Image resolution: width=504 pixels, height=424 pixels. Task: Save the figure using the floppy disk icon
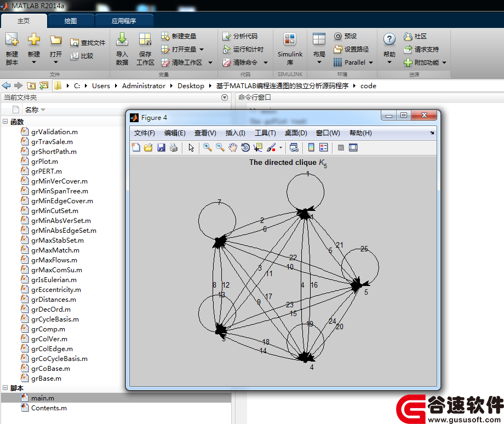[x=161, y=147]
